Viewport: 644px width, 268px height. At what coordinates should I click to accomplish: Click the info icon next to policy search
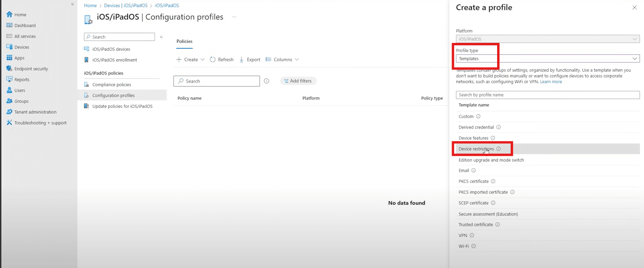[x=267, y=81]
